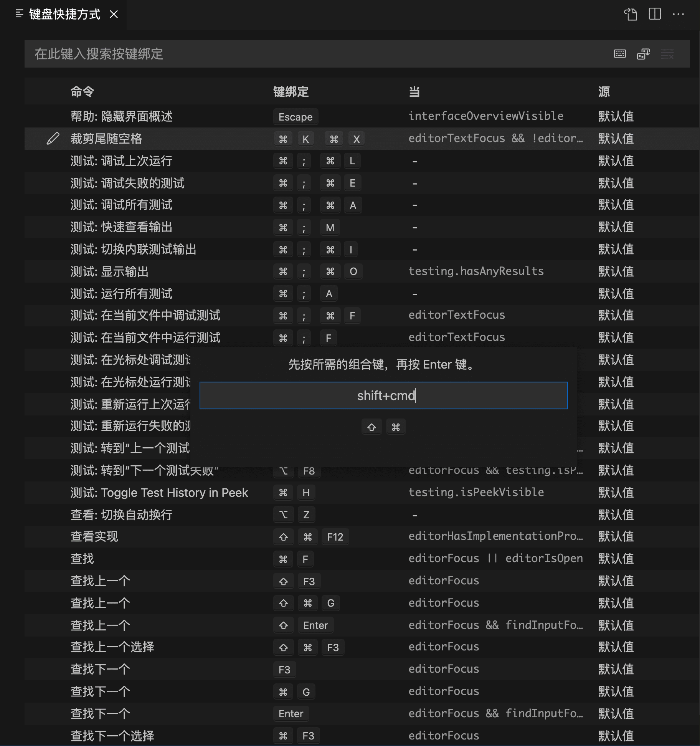Screen dimensions: 700x746
Task: Select 测试: 运行所有测试 row
Action: click(362, 294)
